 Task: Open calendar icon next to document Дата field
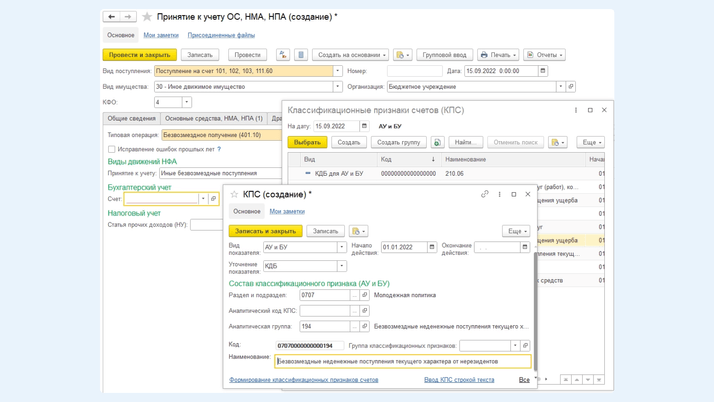(543, 71)
